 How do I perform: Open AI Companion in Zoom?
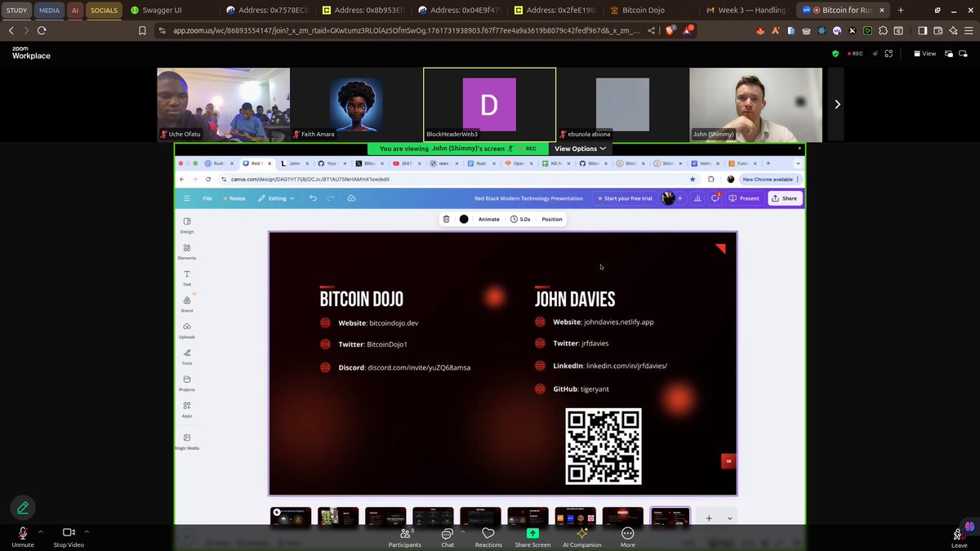(582, 536)
